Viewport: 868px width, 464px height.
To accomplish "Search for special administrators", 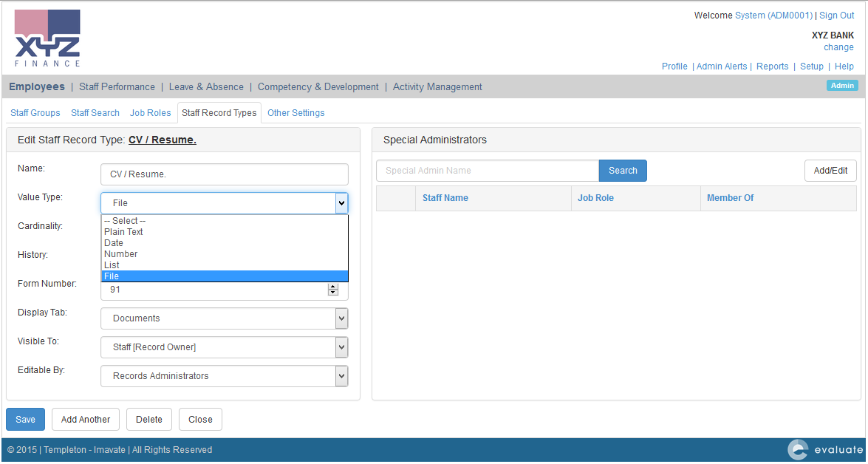I will pos(623,171).
